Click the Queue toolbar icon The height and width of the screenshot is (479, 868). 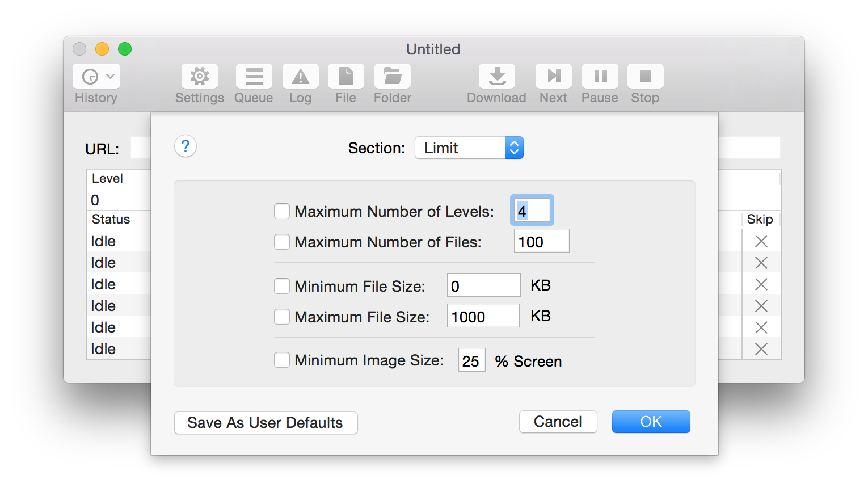coord(254,77)
